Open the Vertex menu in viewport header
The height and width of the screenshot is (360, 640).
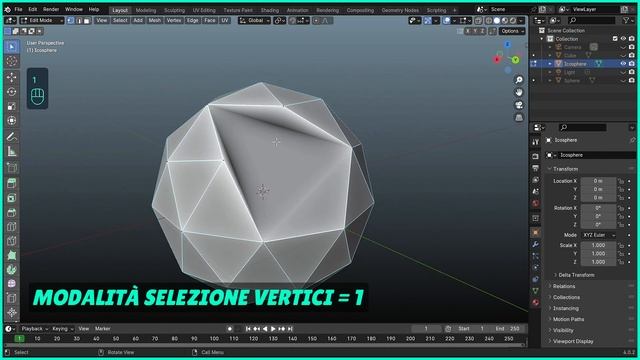tap(174, 20)
